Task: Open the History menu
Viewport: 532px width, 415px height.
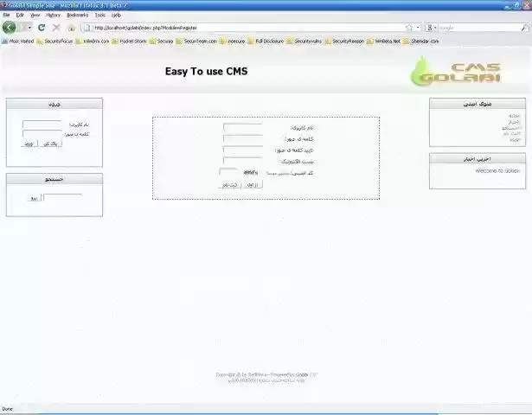Action: (x=53, y=15)
